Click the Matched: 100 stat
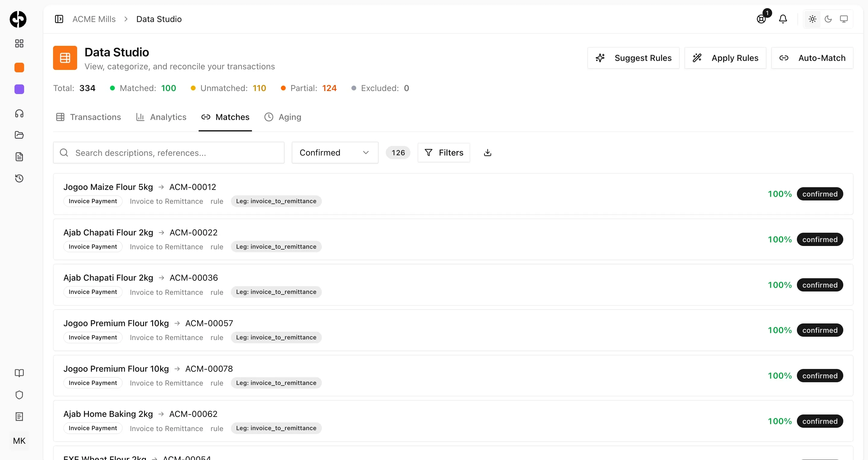 [143, 88]
